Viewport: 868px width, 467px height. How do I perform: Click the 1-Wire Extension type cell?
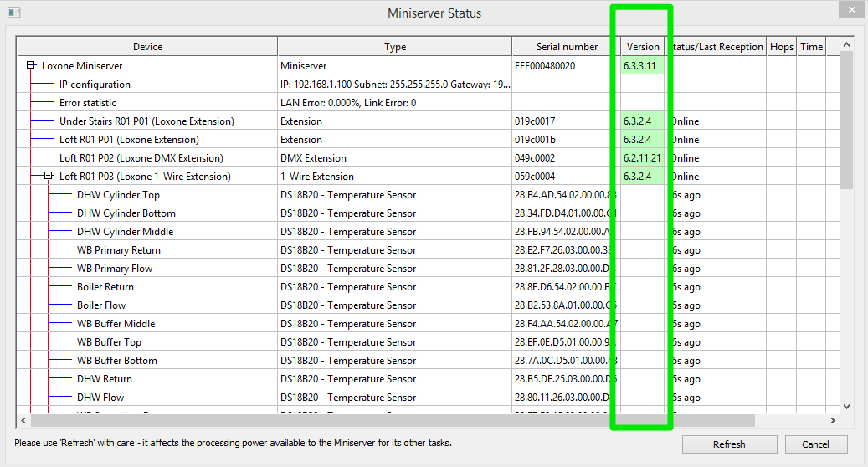(x=395, y=176)
